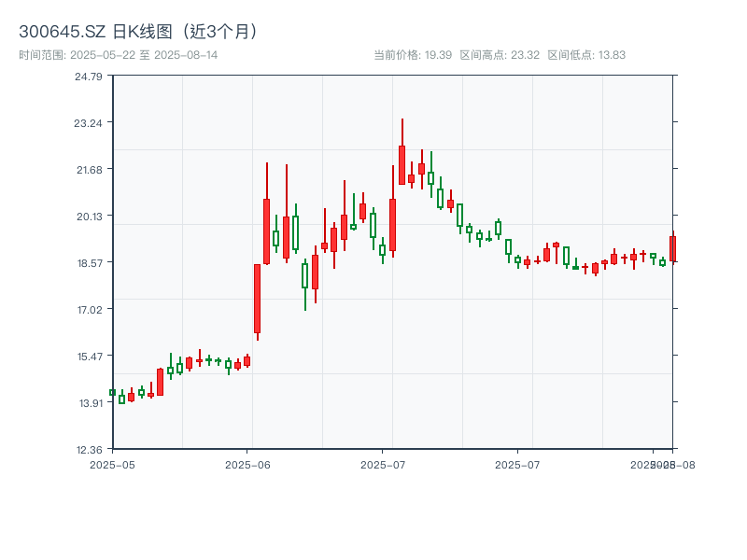Viewport: 747px width, 560px height.
Task: Click the 23.24 y-axis label
Action: [89, 122]
